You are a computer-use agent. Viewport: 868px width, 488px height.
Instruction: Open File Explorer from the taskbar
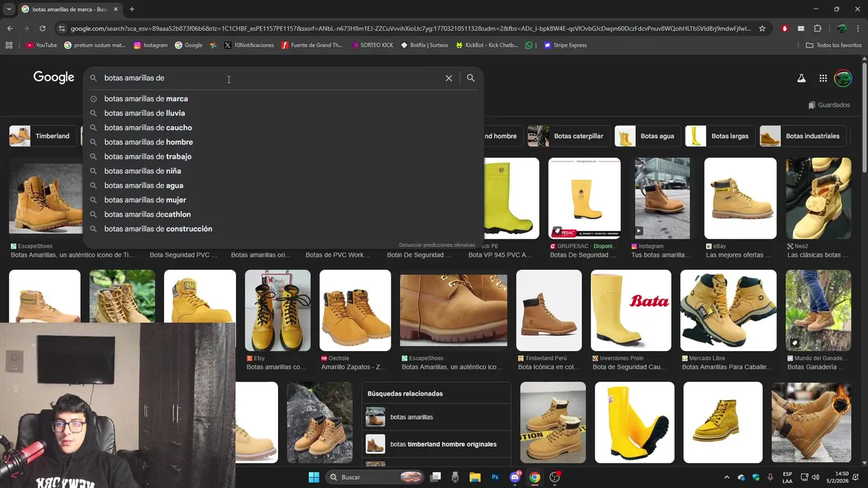(475, 477)
